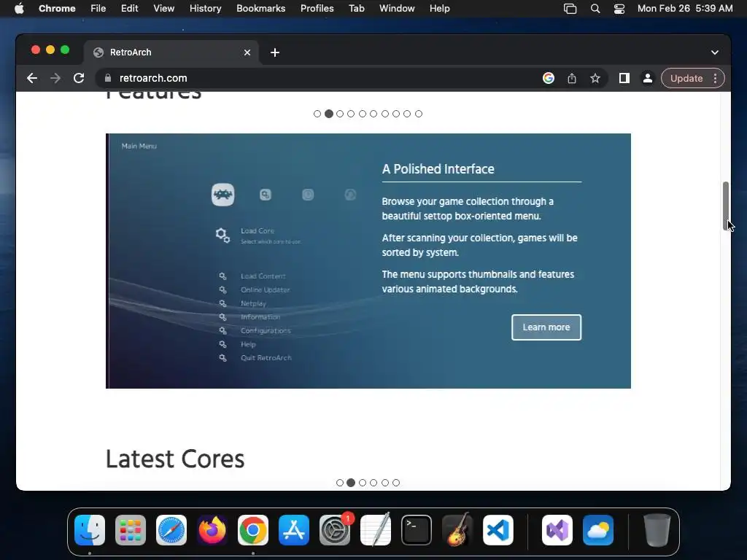Image resolution: width=747 pixels, height=560 pixels.
Task: Open the new tab plus button
Action: point(275,52)
